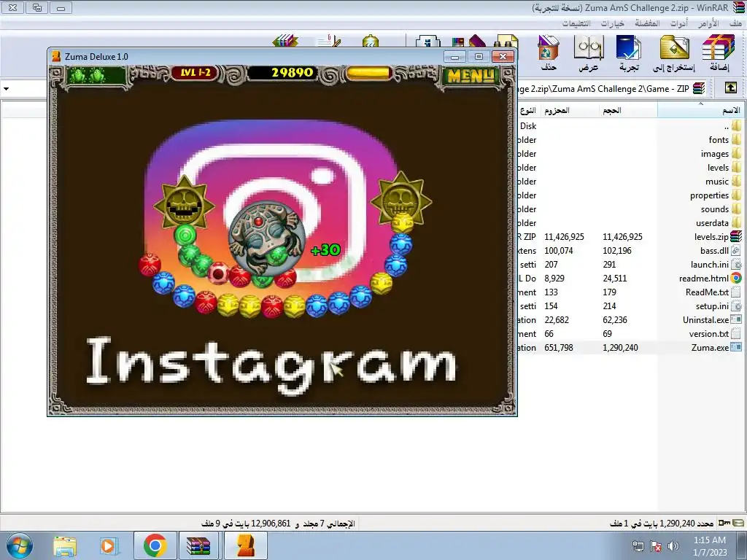Open the الأوامر (Commands) menu
The height and width of the screenshot is (560, 747).
point(708,23)
